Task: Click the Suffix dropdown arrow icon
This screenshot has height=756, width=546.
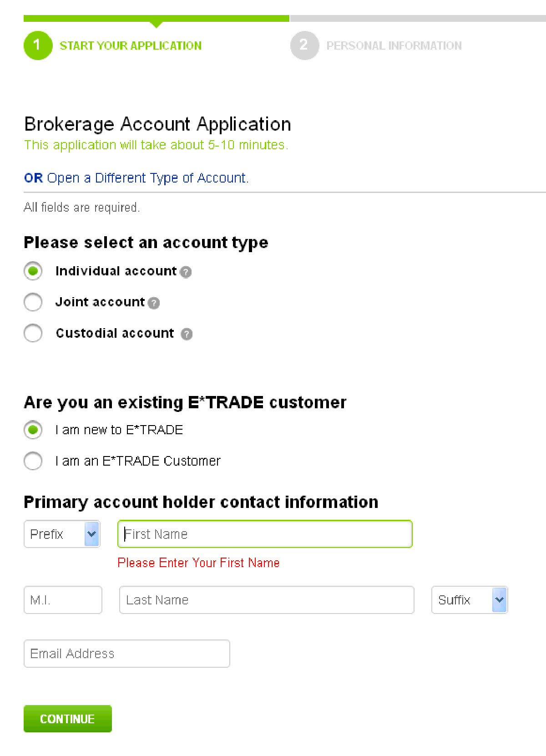Action: (499, 600)
